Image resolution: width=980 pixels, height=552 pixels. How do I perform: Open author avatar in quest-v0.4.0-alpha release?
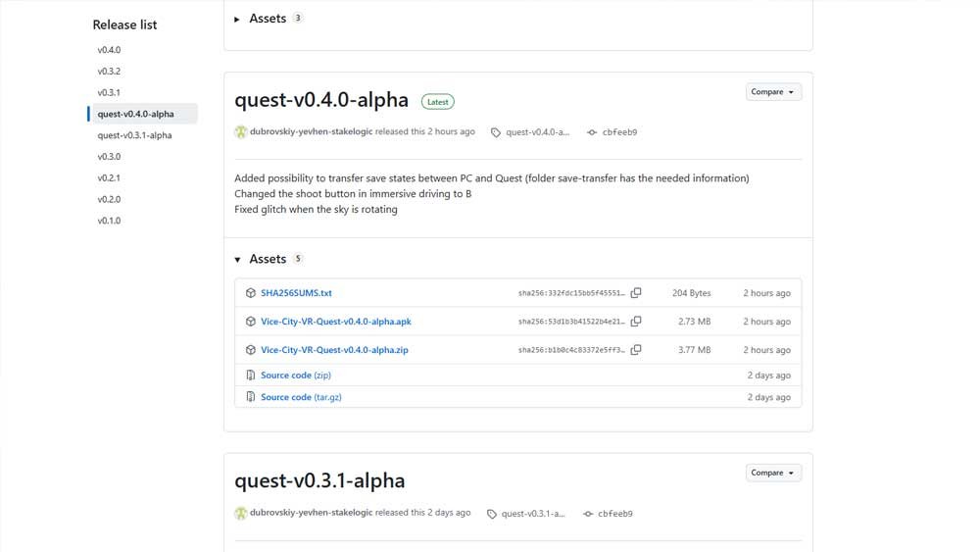(241, 132)
